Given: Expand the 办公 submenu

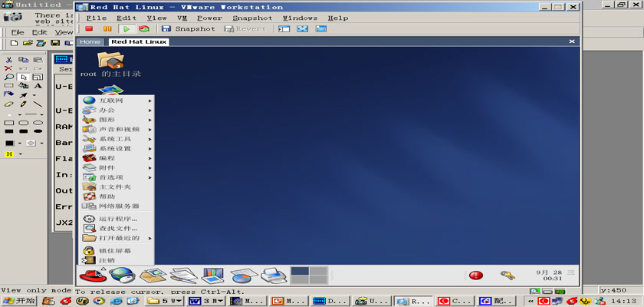Looking at the screenshot, I should (117, 111).
